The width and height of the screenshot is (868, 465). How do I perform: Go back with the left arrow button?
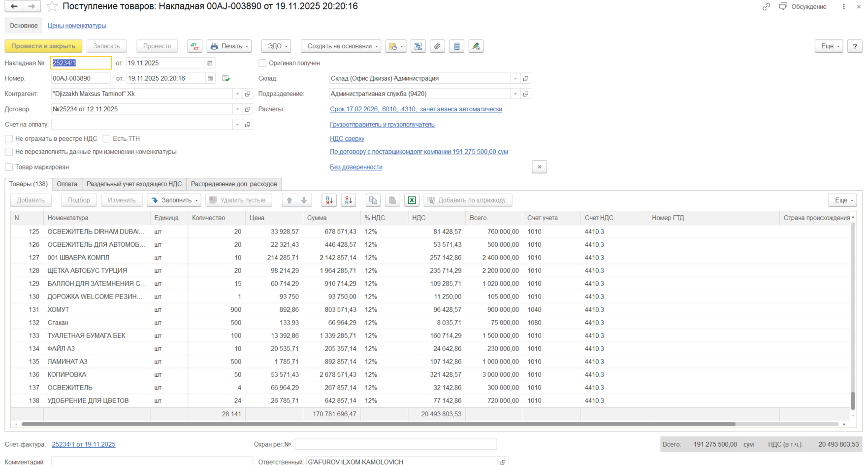[14, 6]
